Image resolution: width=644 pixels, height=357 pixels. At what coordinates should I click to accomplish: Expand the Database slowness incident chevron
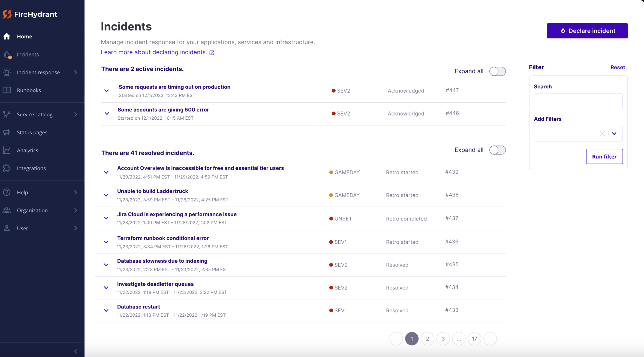(106, 265)
